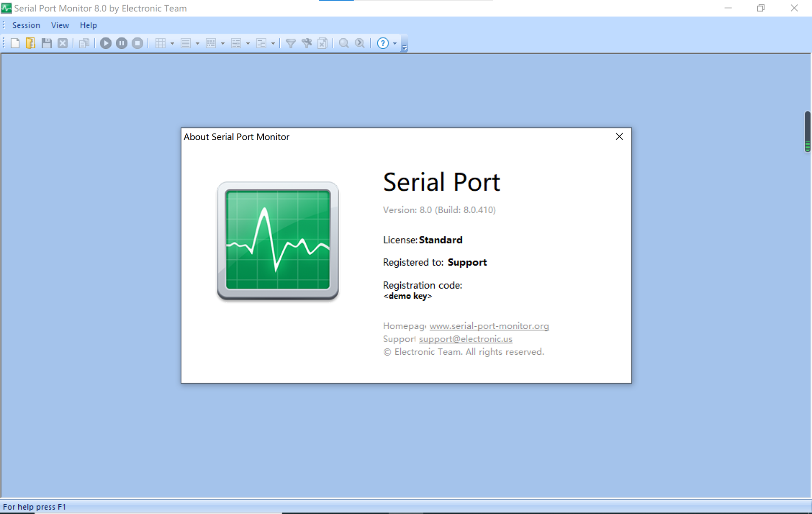
Task: Close the Serial Port Monitor main window
Action: (794, 8)
